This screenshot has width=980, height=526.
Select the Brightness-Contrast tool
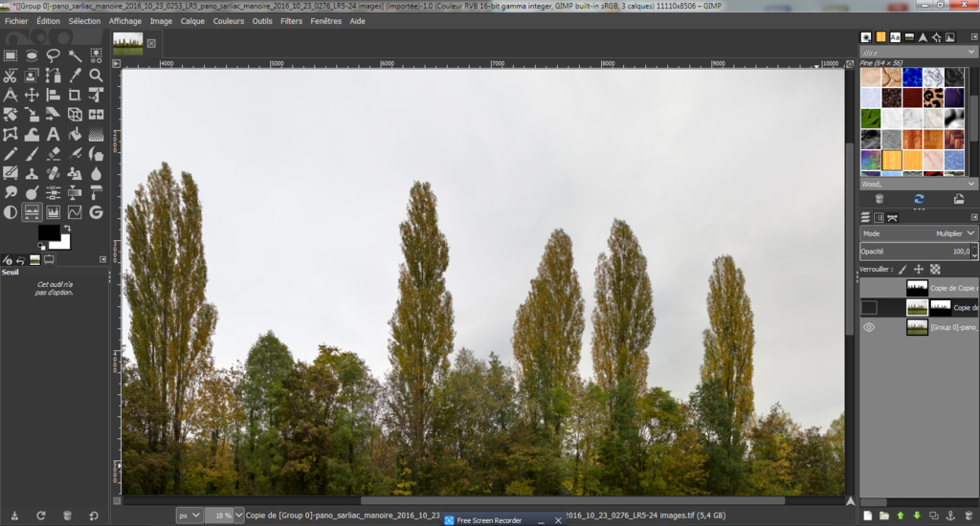point(11,212)
